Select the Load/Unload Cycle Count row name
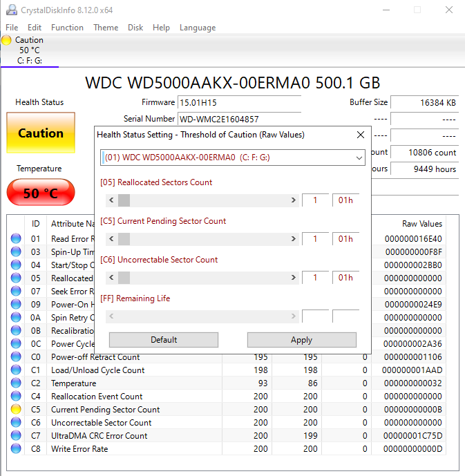The image size is (465, 476). coord(97,370)
